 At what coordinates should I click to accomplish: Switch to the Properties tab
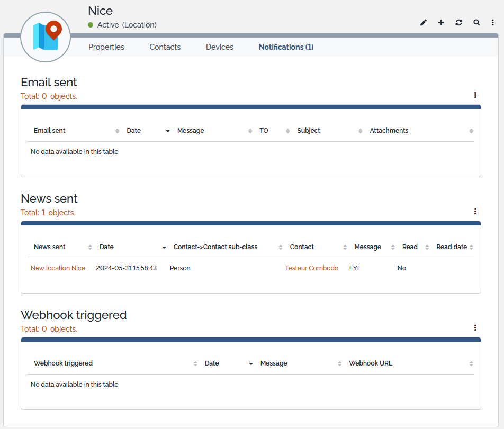[x=106, y=47]
